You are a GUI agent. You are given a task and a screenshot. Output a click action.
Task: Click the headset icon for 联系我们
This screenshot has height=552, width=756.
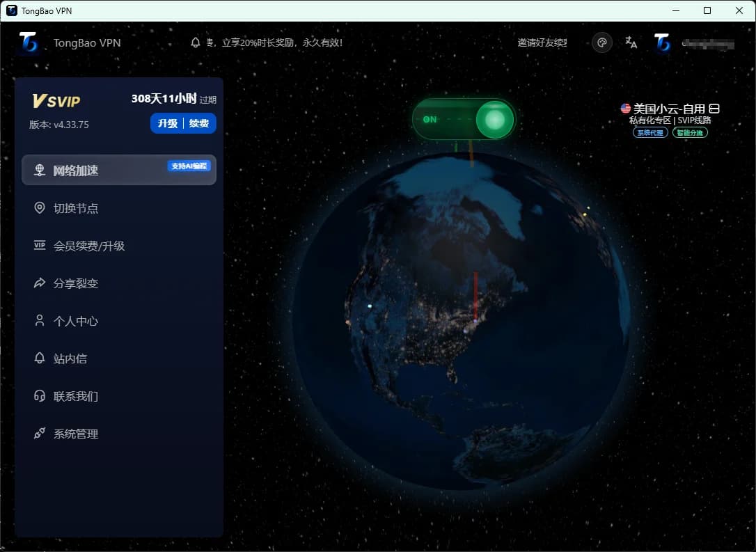pos(40,396)
